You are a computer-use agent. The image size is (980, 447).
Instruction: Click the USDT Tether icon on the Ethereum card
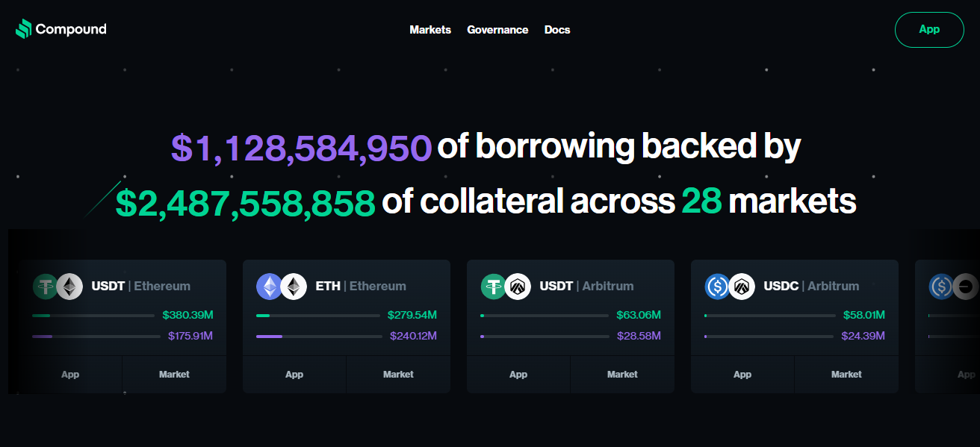click(x=45, y=287)
